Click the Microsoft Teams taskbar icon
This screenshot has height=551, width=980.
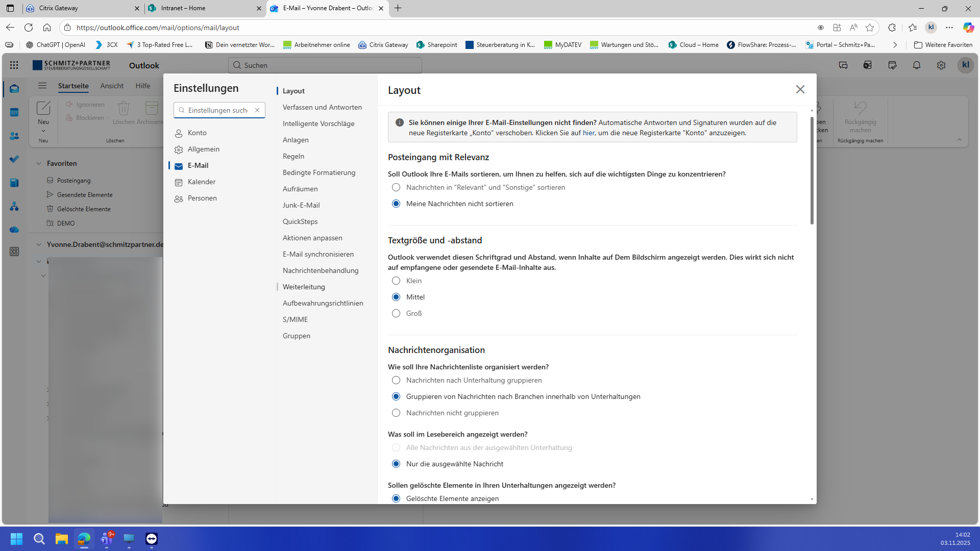click(107, 539)
